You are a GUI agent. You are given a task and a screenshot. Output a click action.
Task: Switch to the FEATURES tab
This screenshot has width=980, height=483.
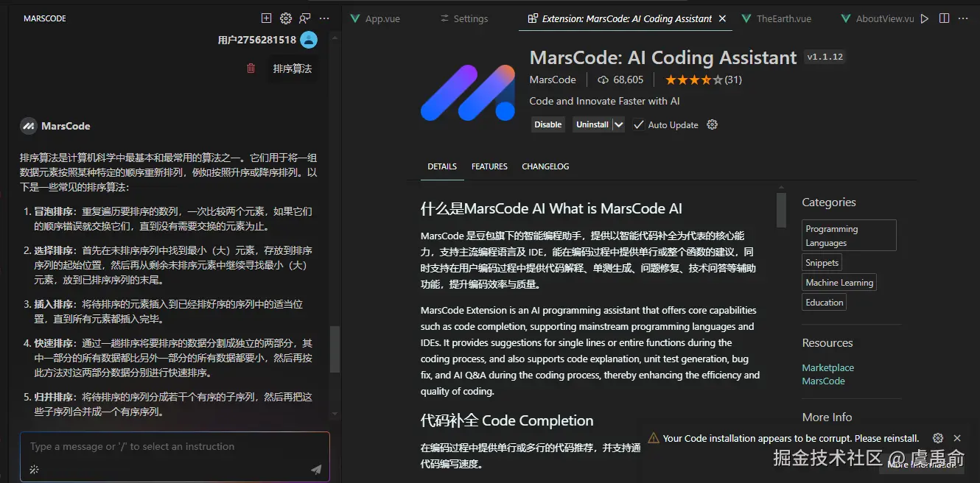pos(489,166)
